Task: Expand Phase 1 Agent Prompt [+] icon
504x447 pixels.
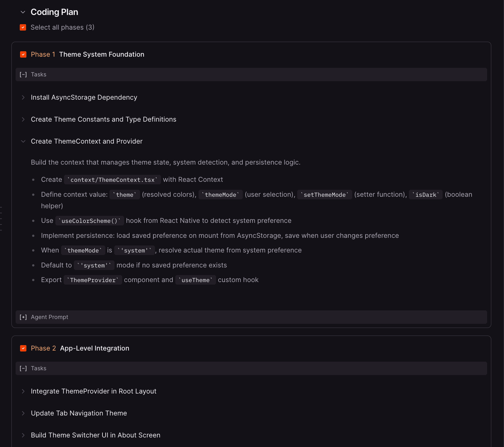Action: (23, 317)
